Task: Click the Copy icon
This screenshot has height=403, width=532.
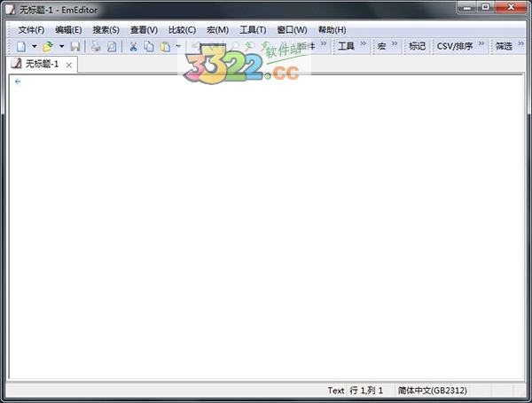Action: (149, 46)
